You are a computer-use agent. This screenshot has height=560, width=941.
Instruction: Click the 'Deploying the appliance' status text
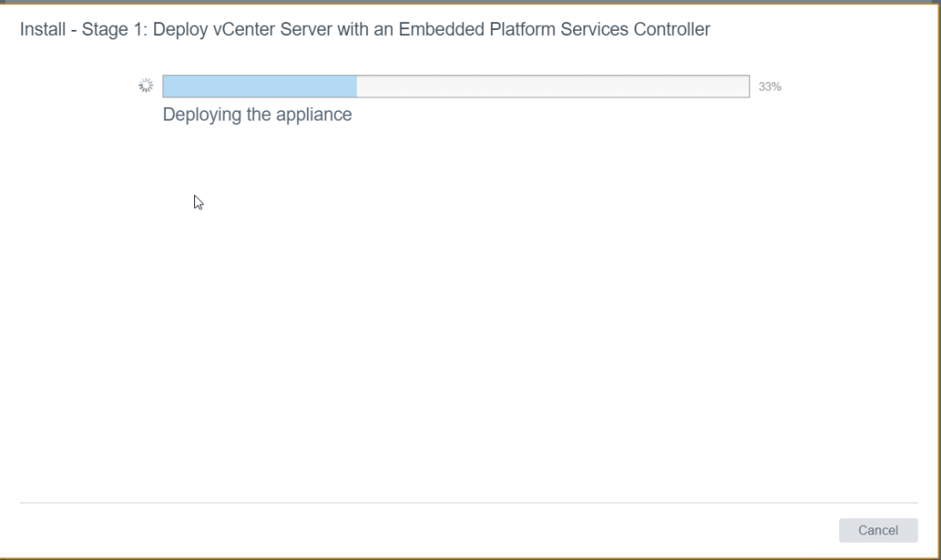[257, 115]
